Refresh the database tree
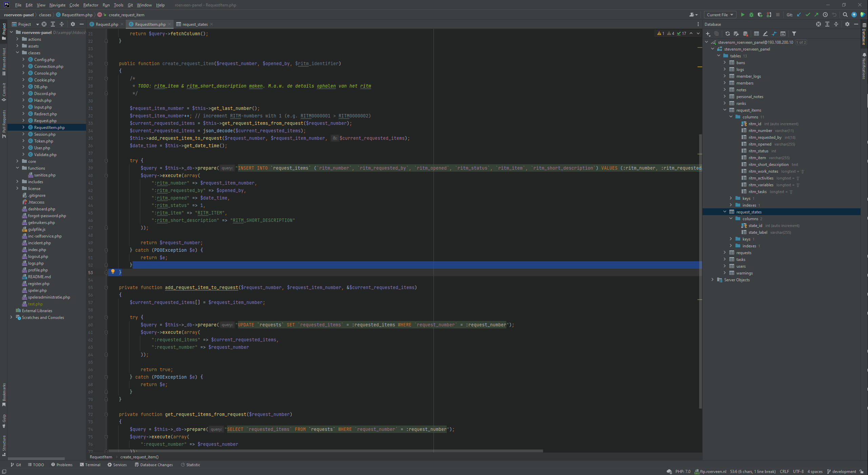The width and height of the screenshot is (868, 475). coord(727,34)
